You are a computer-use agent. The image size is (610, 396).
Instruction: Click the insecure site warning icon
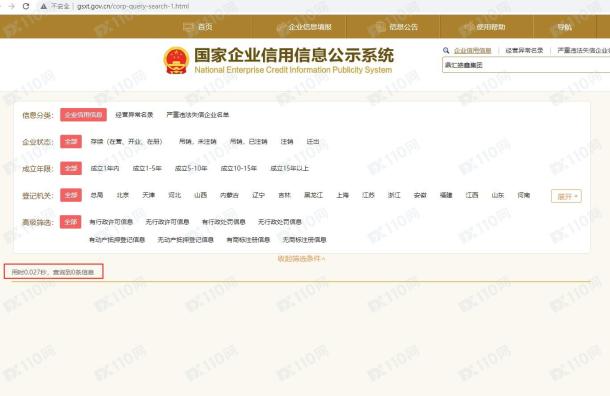[x=44, y=7]
